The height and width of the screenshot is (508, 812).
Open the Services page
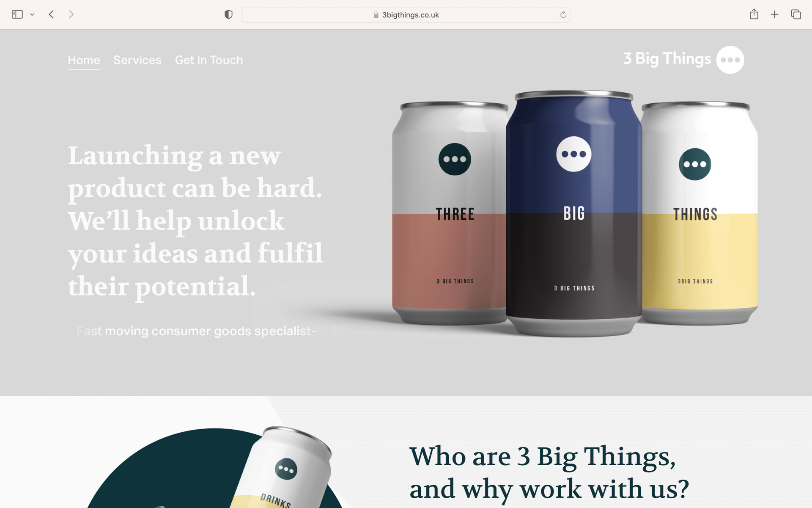(x=137, y=60)
